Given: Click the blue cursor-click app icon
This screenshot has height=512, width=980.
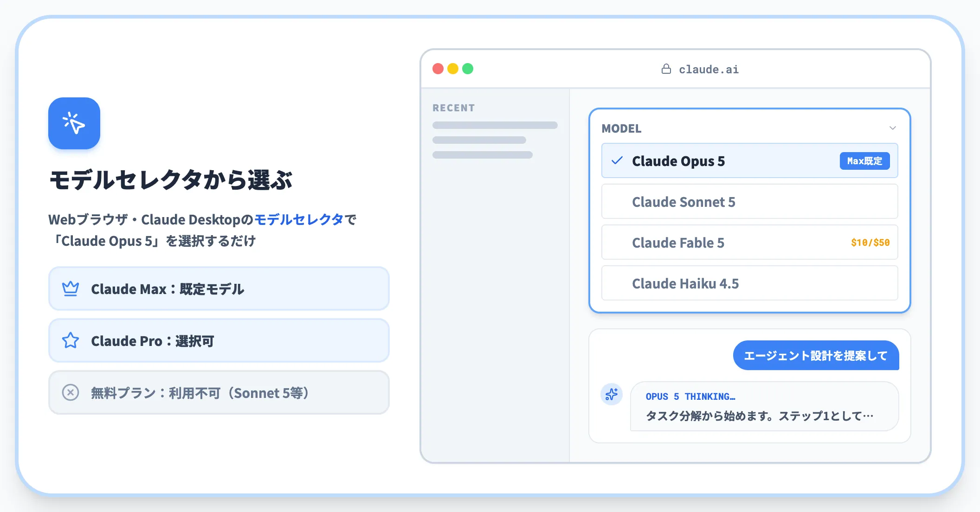Looking at the screenshot, I should pos(74,123).
